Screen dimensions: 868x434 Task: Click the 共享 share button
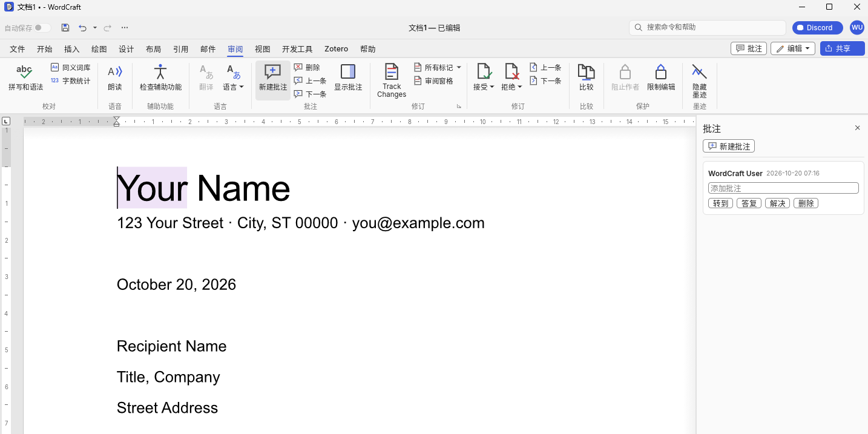[x=843, y=48]
